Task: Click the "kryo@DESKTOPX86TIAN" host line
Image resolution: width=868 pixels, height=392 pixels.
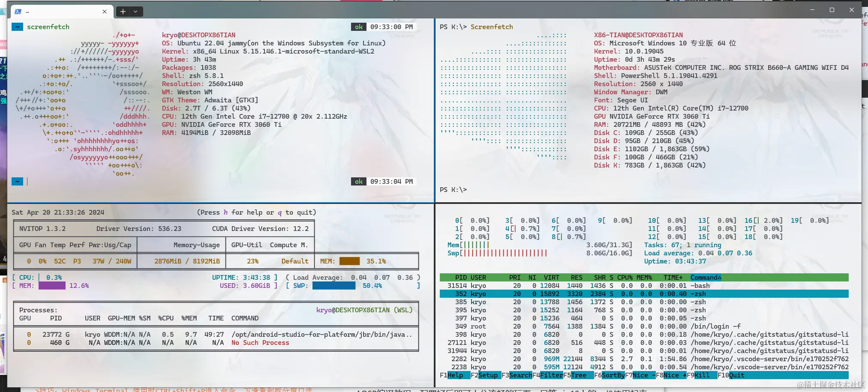Action: point(198,35)
